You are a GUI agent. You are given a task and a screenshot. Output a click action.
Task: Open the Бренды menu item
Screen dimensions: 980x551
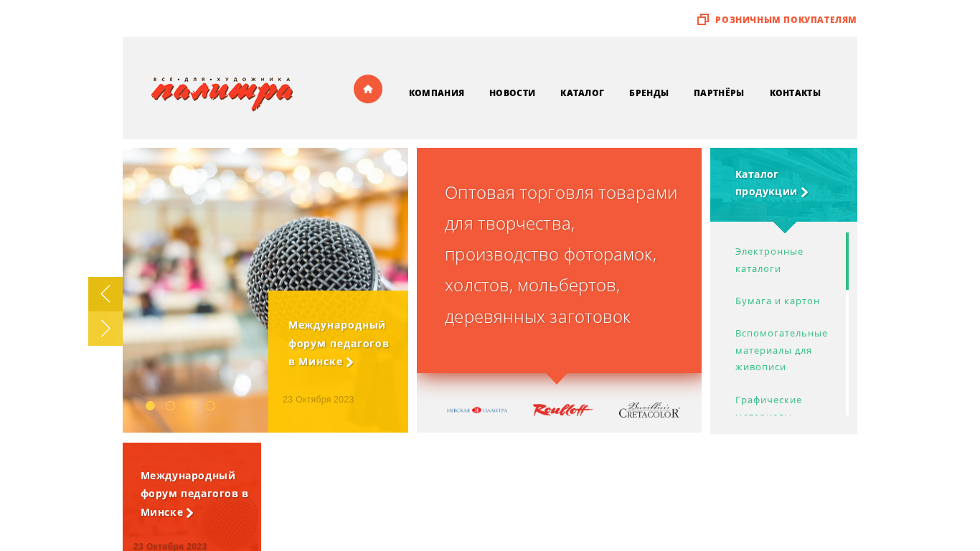(x=649, y=93)
